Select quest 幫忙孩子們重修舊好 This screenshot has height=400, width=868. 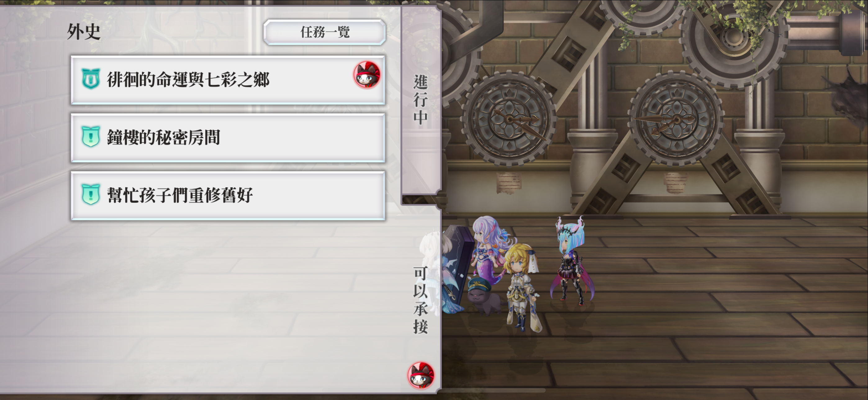coord(228,196)
